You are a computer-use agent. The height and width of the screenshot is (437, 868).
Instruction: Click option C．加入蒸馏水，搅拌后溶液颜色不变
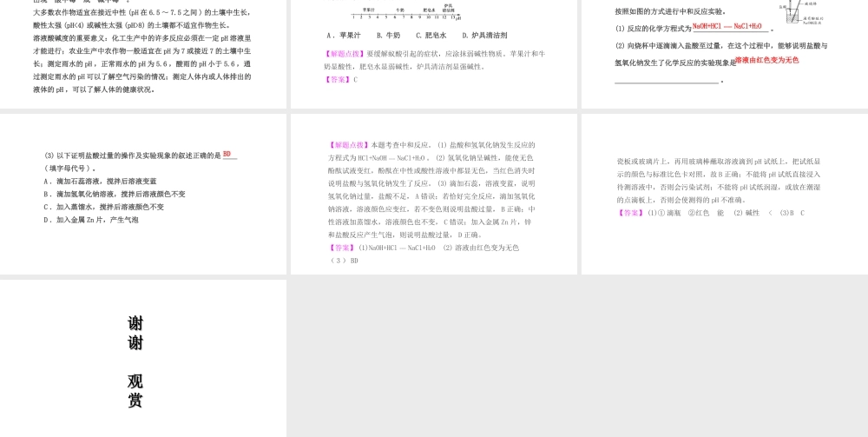pyautogui.click(x=104, y=207)
